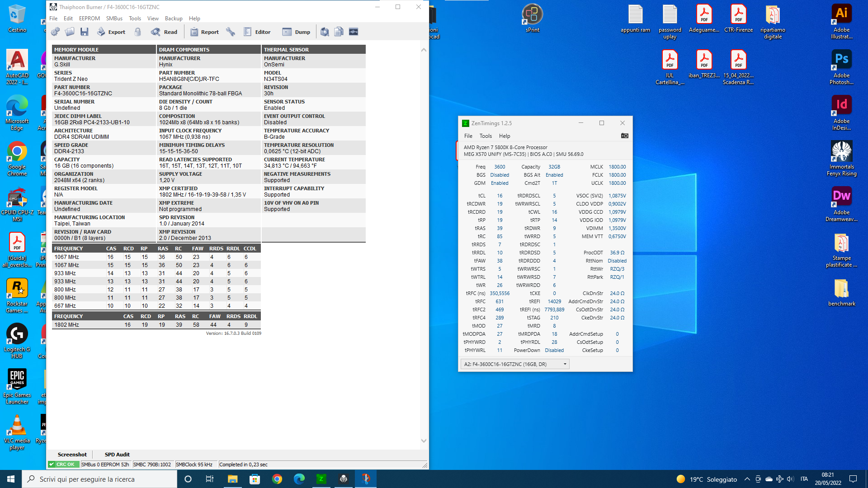Open the File menu in Thaiphoon Burner

[53, 19]
